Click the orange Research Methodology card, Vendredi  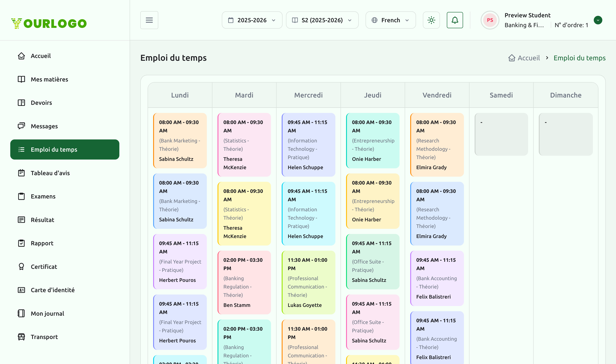(437, 145)
